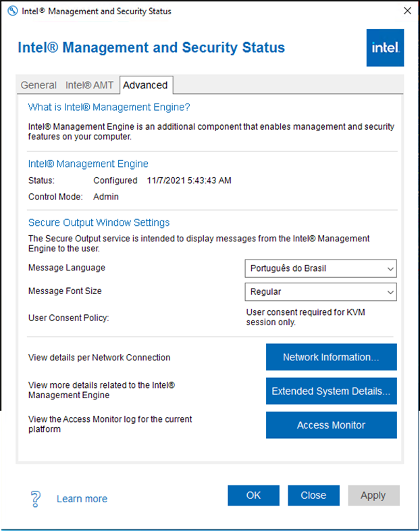Click the question mark help icon

click(x=36, y=499)
